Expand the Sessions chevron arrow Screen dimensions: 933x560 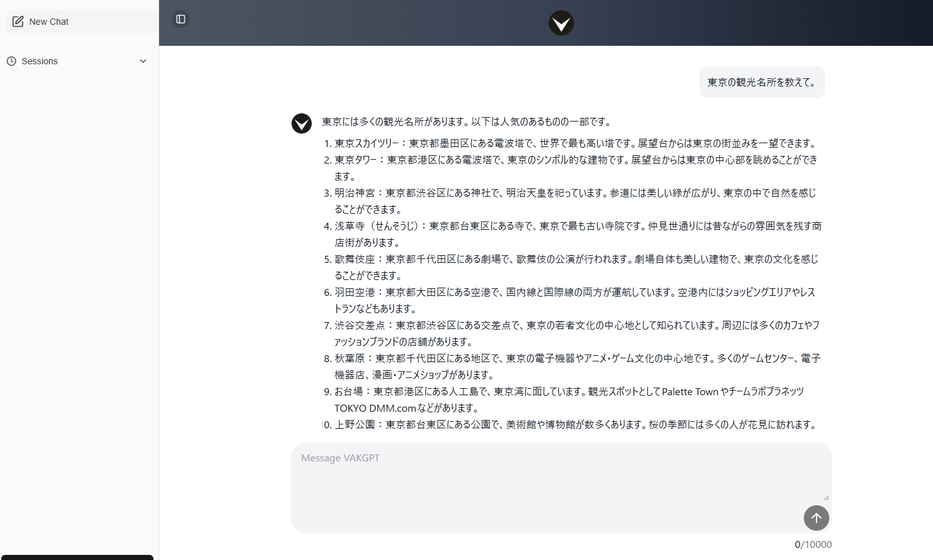[x=143, y=61]
